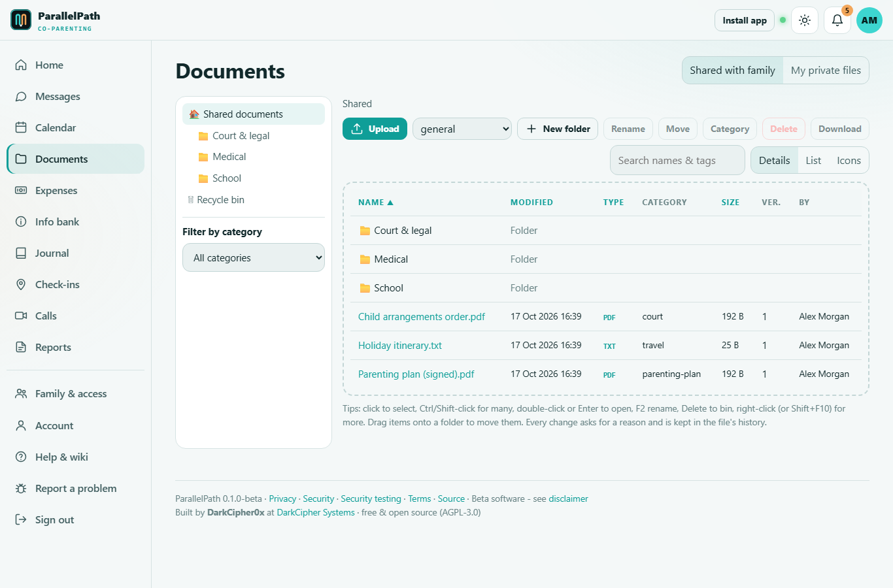Viewport: 893px width, 588px height.
Task: Sort by the Name column header
Action: [376, 203]
